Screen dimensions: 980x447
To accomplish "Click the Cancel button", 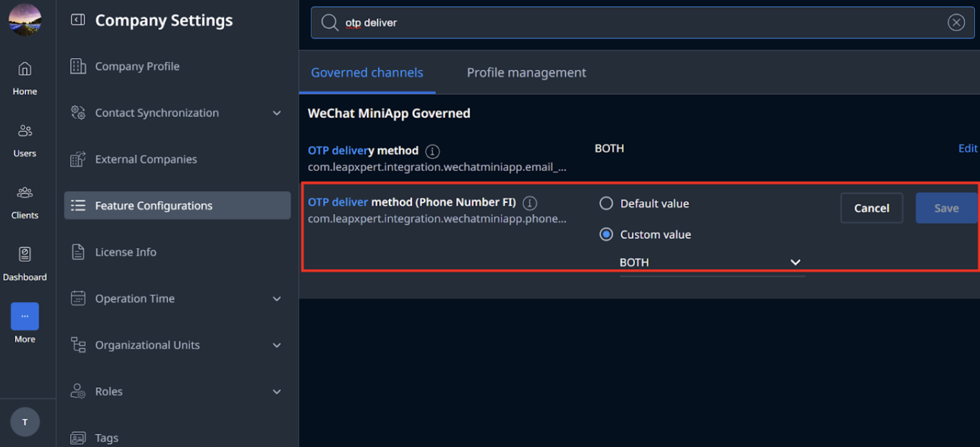I will 871,208.
